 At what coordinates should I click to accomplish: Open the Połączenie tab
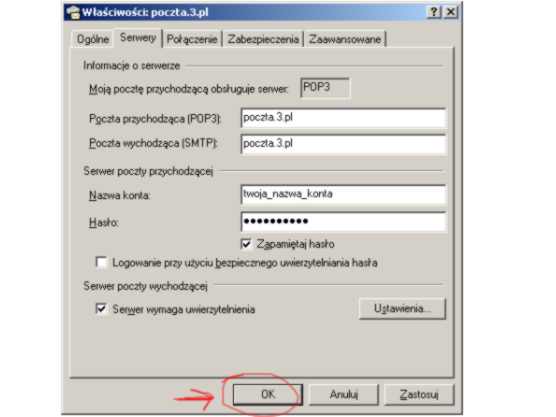192,39
